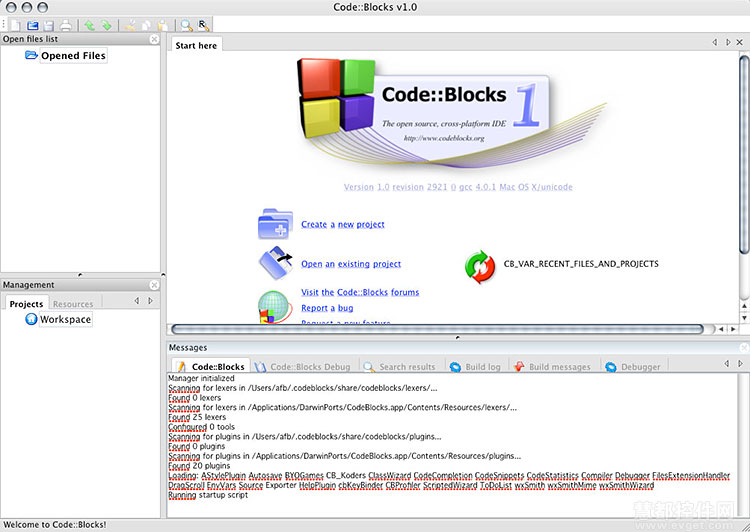
Task: Click the Copy toolbar icon
Action: click(x=146, y=25)
